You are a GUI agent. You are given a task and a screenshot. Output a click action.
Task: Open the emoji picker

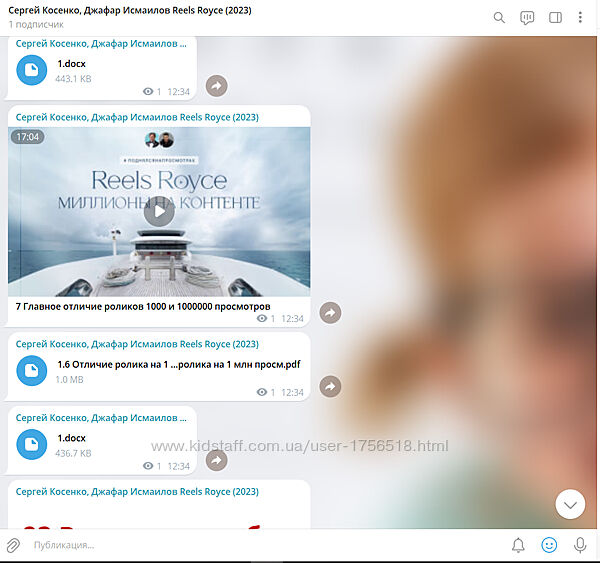(549, 545)
